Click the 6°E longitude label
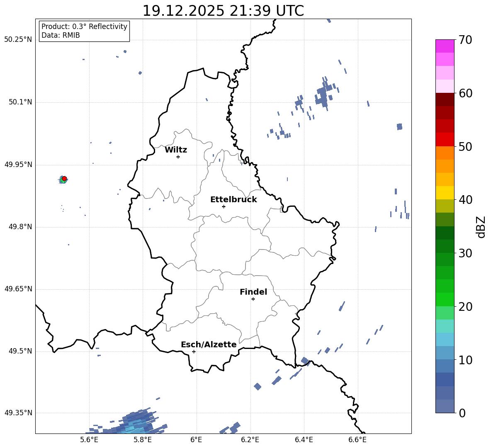Image resolution: width=491 pixels, height=448 pixels. pyautogui.click(x=196, y=440)
